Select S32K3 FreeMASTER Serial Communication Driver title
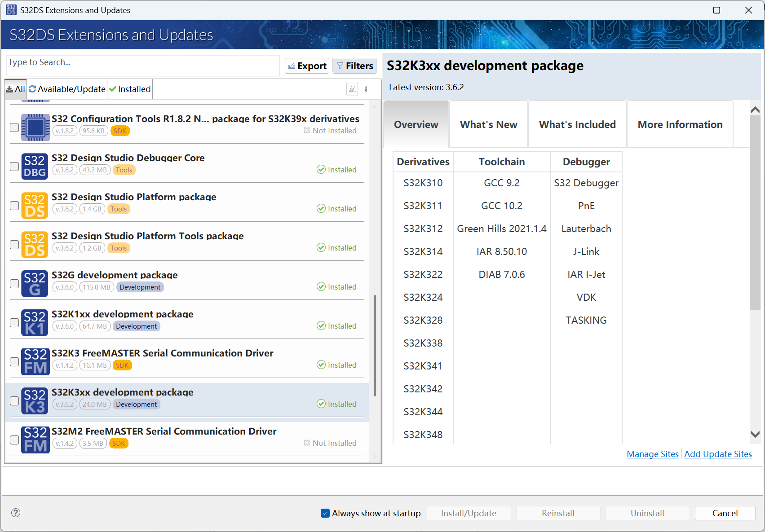The image size is (765, 532). point(162,353)
